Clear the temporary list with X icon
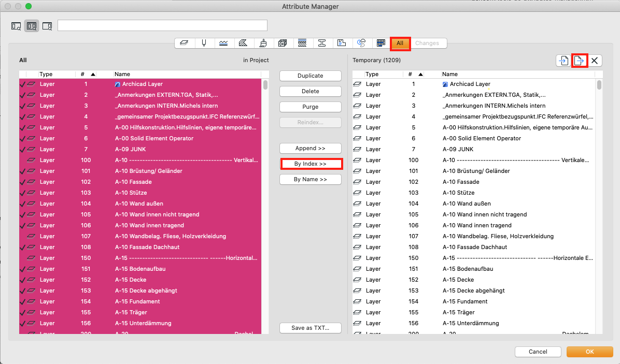The width and height of the screenshot is (620, 364). pyautogui.click(x=595, y=61)
